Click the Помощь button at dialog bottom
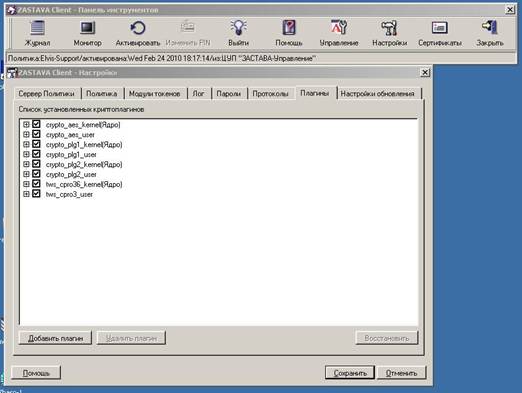The height and width of the screenshot is (393, 522). [36, 373]
